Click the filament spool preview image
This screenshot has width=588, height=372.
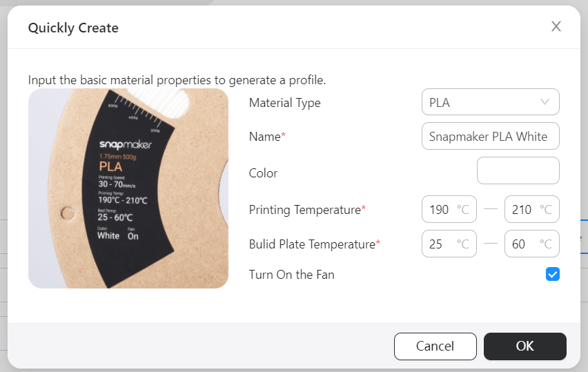tap(128, 188)
